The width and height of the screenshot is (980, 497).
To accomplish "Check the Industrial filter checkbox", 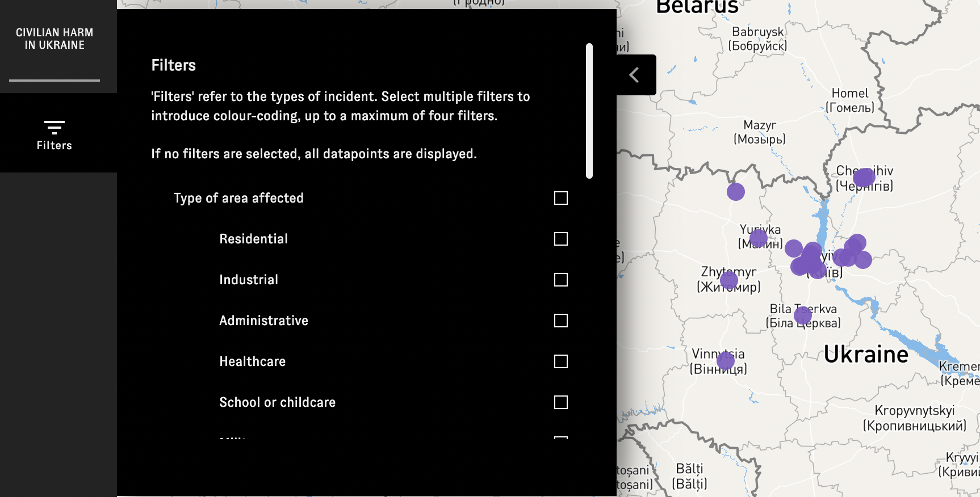I will point(560,280).
